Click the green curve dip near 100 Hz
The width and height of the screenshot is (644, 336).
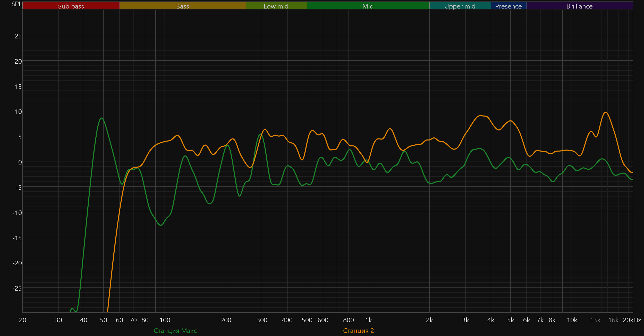[161, 225]
